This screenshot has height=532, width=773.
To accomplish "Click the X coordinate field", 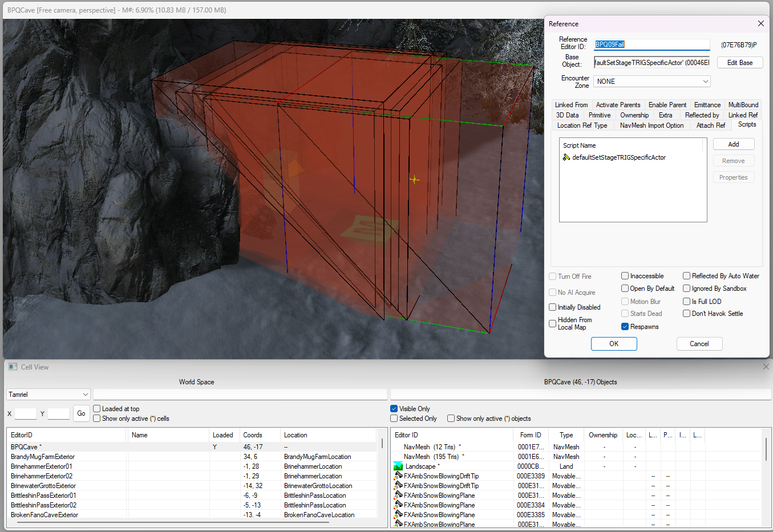I will tap(25, 414).
